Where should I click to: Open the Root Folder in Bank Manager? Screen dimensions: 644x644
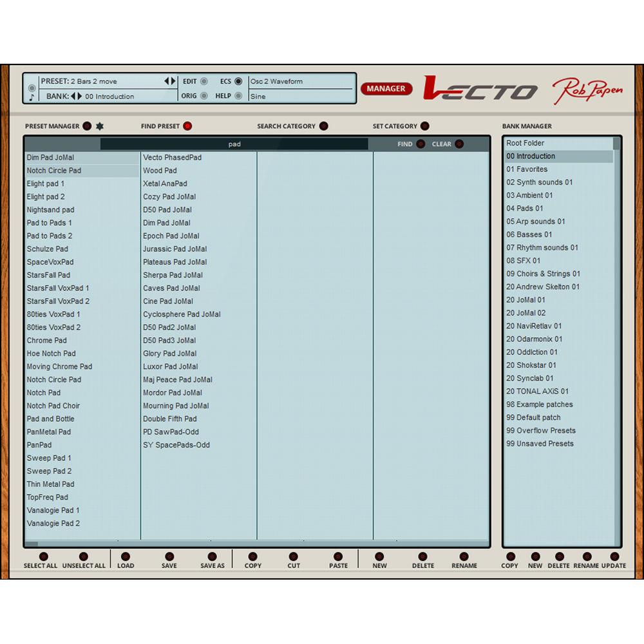pyautogui.click(x=525, y=143)
